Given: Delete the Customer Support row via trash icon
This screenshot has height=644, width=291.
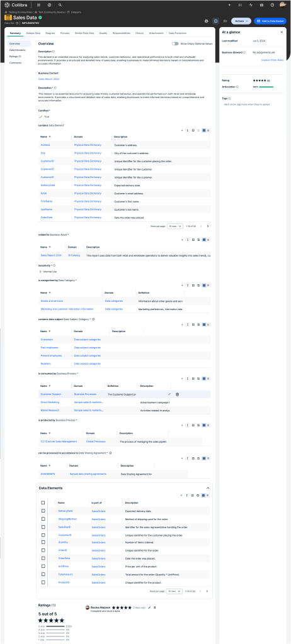Looking at the screenshot, I should coord(178,394).
